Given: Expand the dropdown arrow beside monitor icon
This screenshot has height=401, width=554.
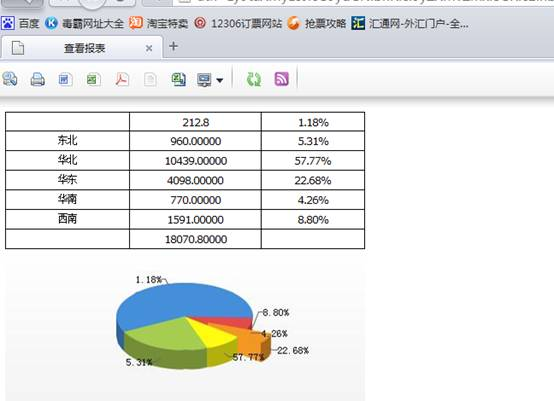Looking at the screenshot, I should pos(219,81).
